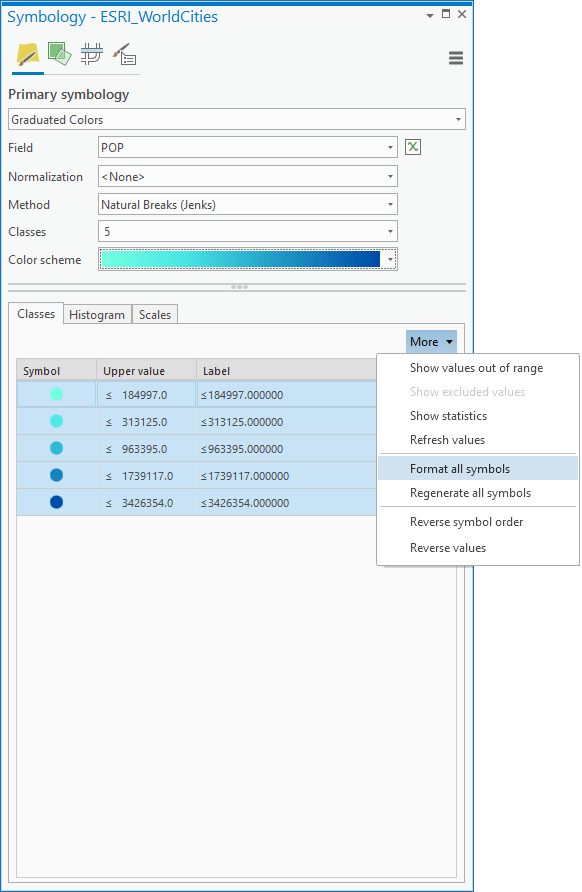Expand the Method dropdown Natural Breaks (Jenks)
582x892 pixels.
247,204
